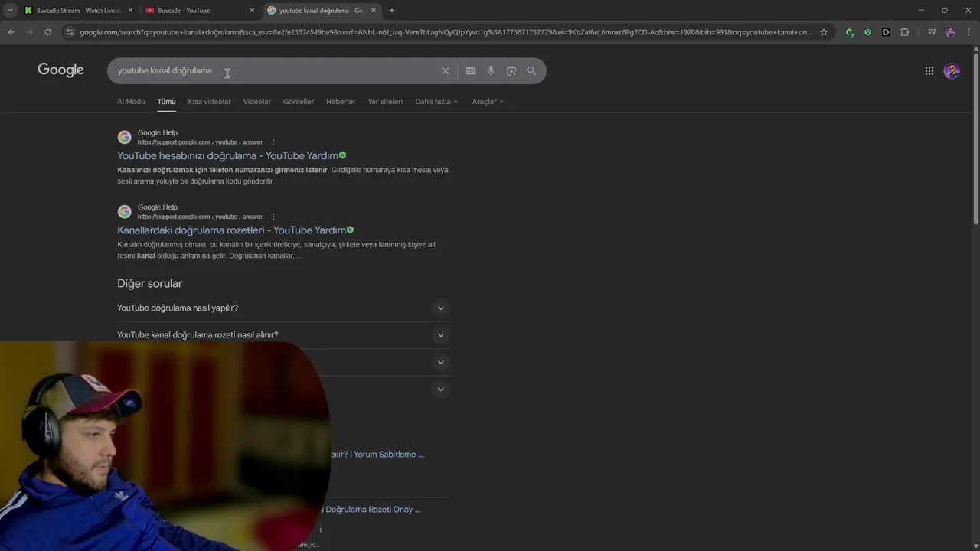This screenshot has height=551, width=980.
Task: Open the Google apps grid
Action: click(x=929, y=71)
